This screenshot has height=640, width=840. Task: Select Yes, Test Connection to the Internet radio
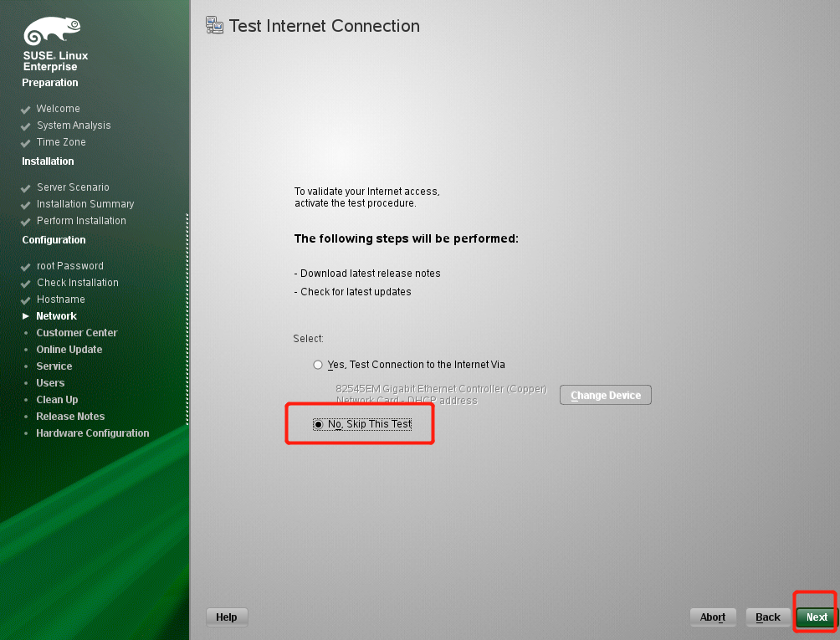[318, 365]
